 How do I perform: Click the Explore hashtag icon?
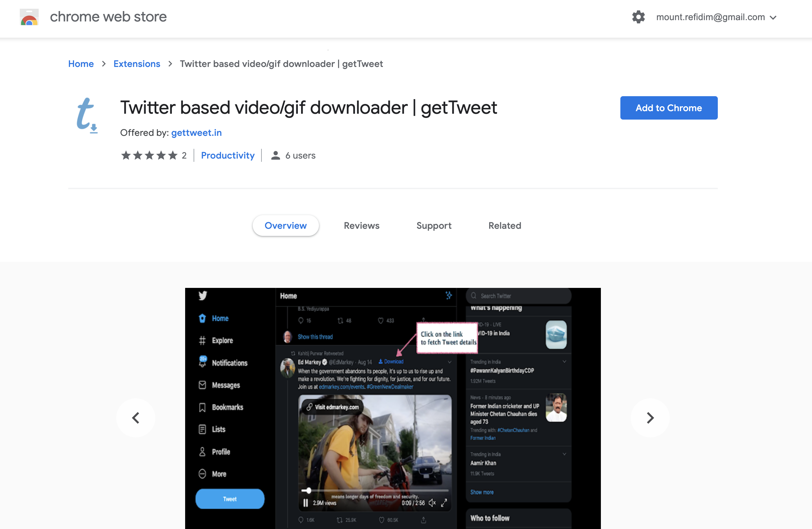pos(203,340)
